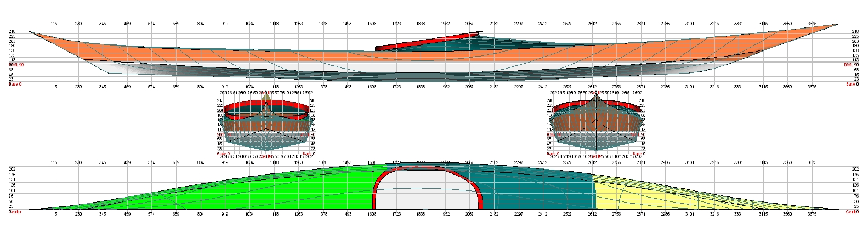Viewport: 868px width, 225px height.
Task: Select station 3675 label below the plan view
Action: coord(812,215)
